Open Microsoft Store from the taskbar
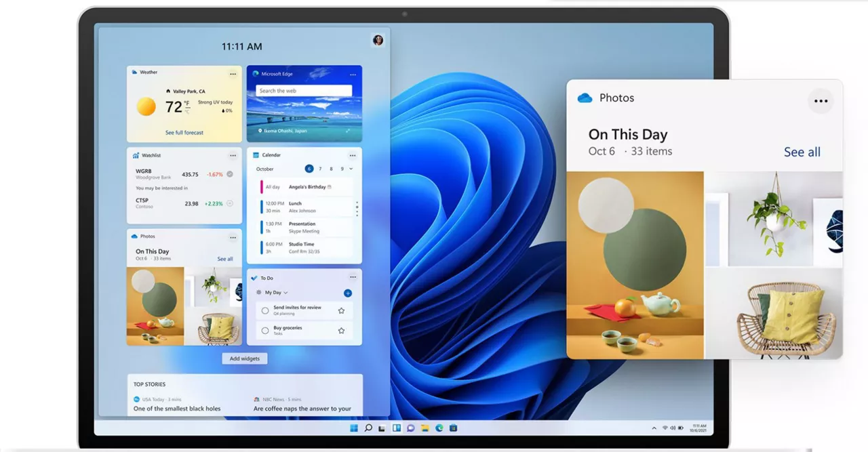This screenshot has height=452, width=868. [453, 428]
